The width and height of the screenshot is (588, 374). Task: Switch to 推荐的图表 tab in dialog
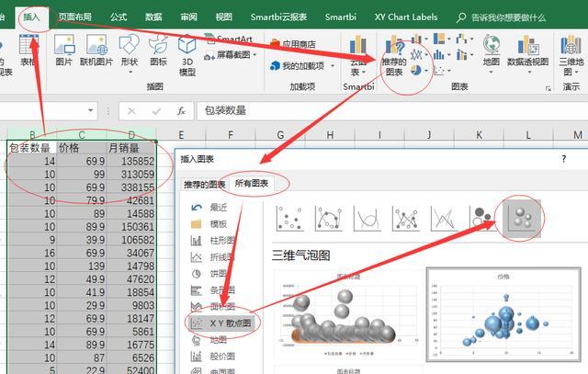204,184
